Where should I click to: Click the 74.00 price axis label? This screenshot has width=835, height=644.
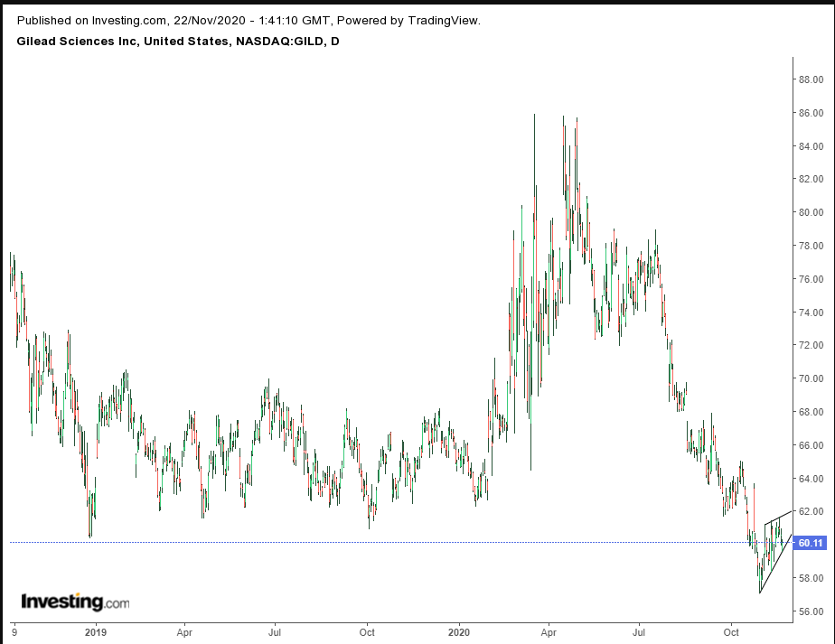pyautogui.click(x=811, y=313)
